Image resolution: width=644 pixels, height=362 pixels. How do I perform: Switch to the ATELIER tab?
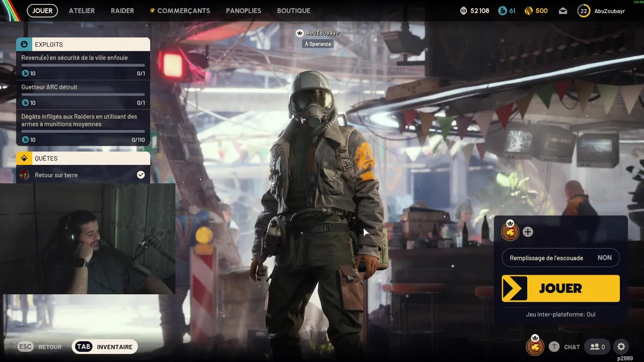tap(82, 11)
